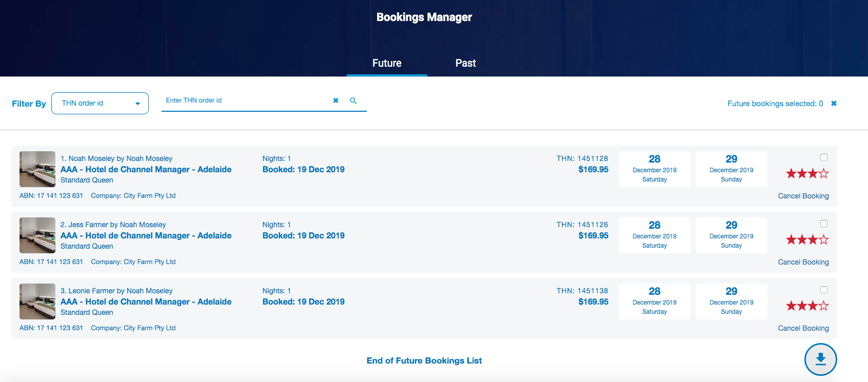Cancel booking THN 1451138

pyautogui.click(x=803, y=328)
